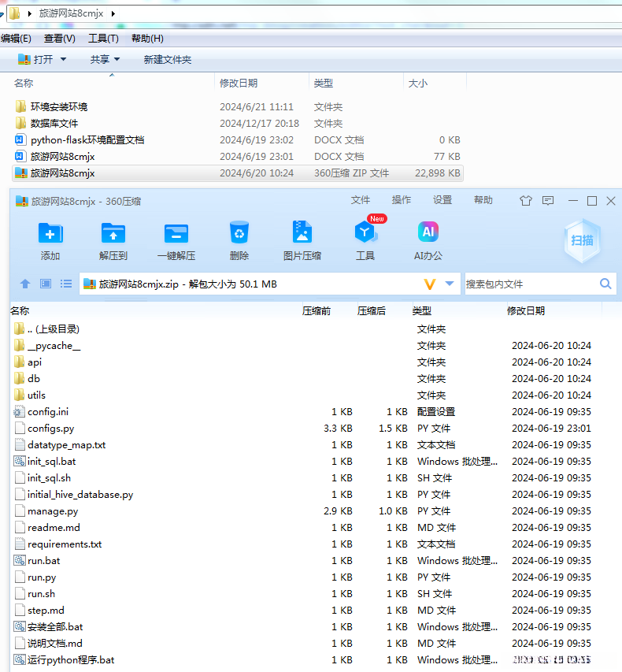Select the db folder row
Screen dimensions: 622x672
coord(306,379)
